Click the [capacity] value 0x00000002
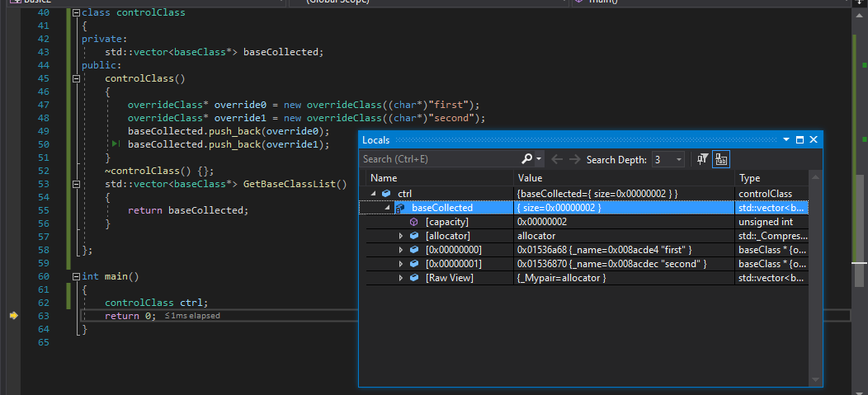Viewport: 868px width, 395px height. 542,222
